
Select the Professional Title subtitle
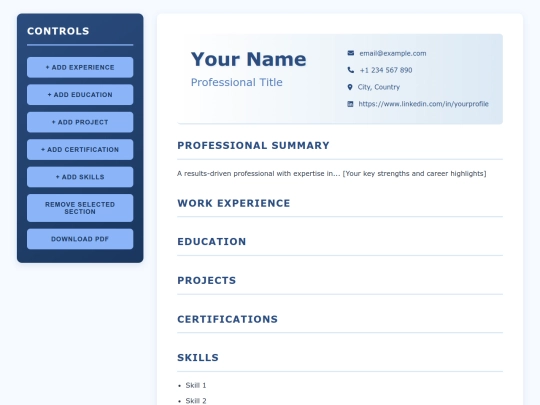click(x=237, y=82)
